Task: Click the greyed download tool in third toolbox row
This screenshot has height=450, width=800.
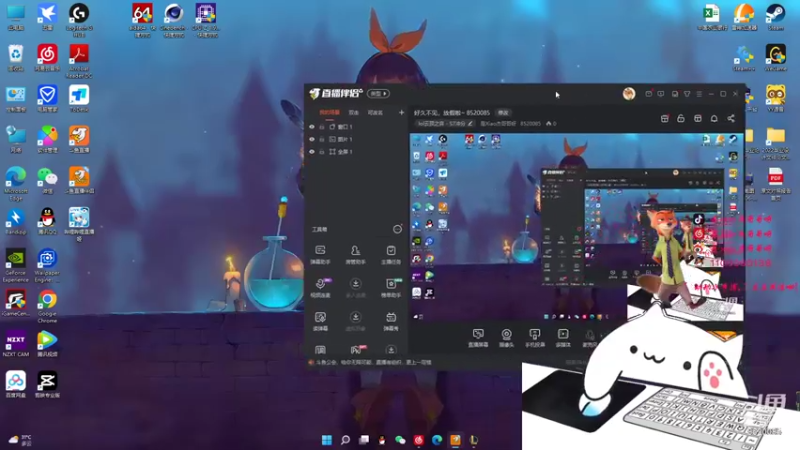Action: tap(356, 321)
